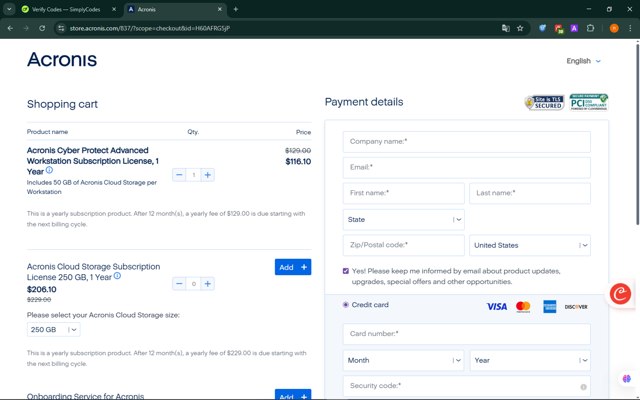Select the Acronis browser tab
Screen dimensions: 640x400
point(175,9)
